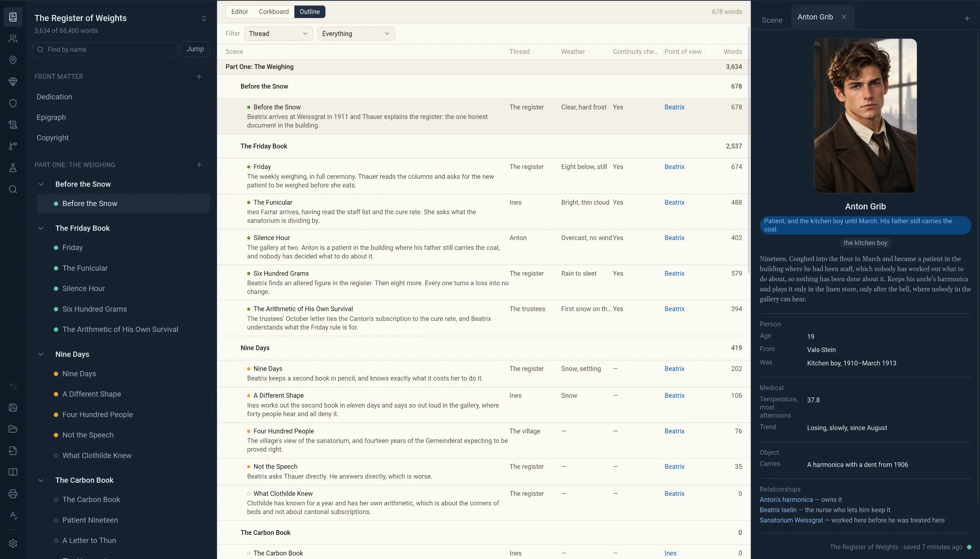
Task: Open the Manuscript book icon in sidebar
Action: [x=13, y=17]
